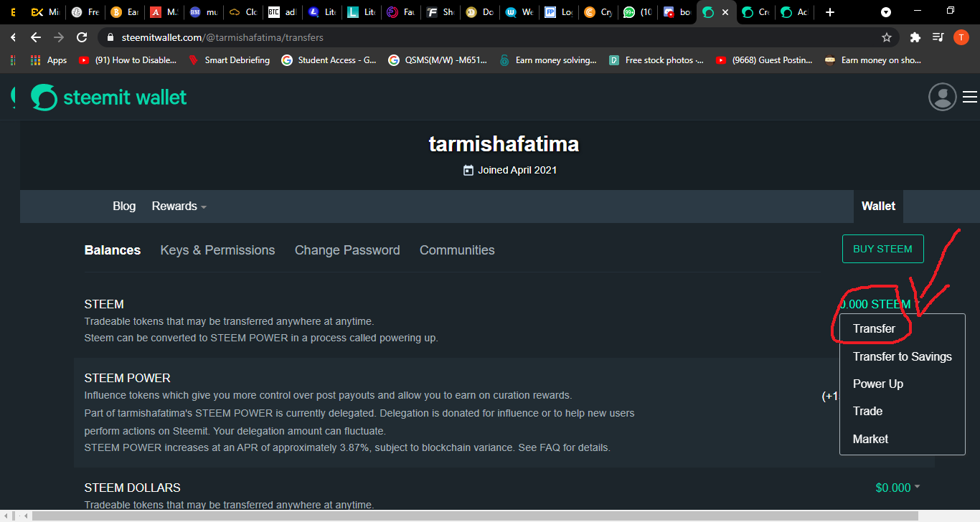Image resolution: width=980 pixels, height=522 pixels.
Task: Click the Steemit Wallet logo
Action: [x=108, y=97]
